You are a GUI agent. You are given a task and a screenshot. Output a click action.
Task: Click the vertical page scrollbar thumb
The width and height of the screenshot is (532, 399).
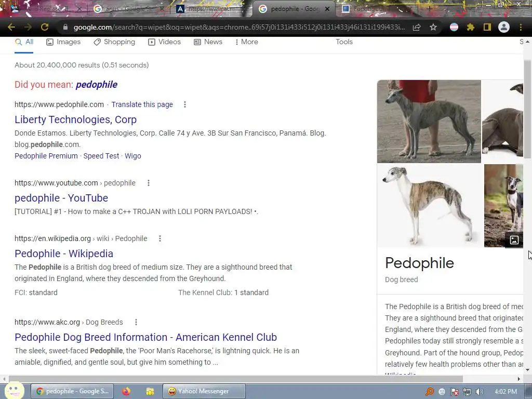(527, 109)
